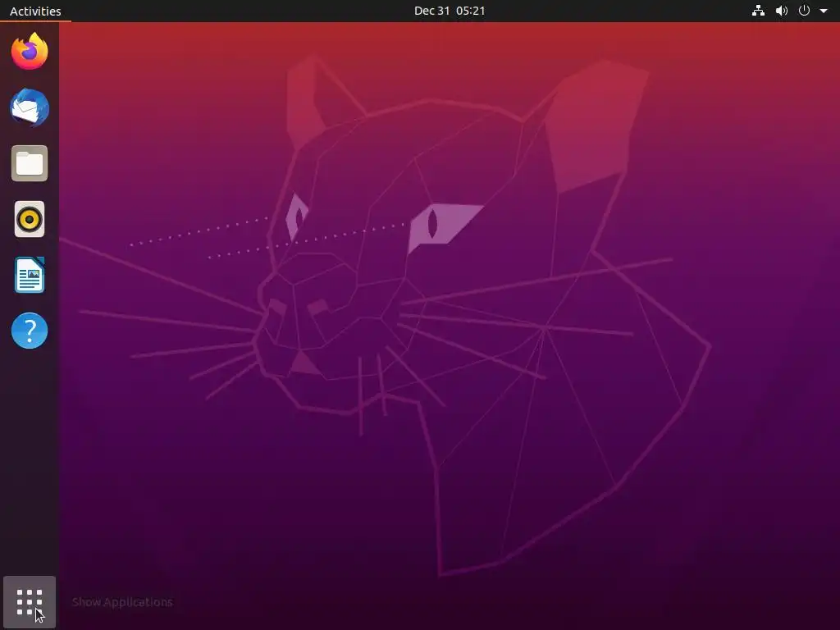Expand the system menu arrow

coord(824,11)
